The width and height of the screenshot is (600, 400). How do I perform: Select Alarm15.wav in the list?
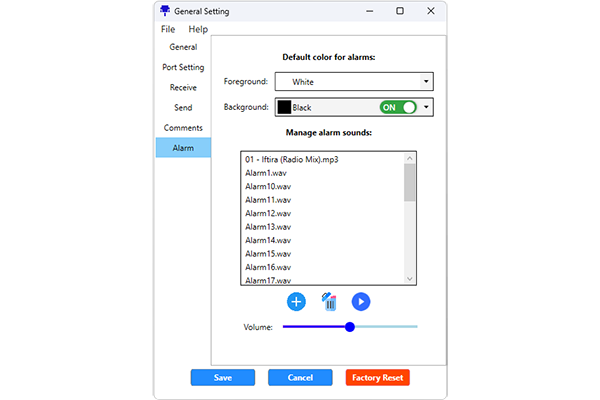point(323,254)
